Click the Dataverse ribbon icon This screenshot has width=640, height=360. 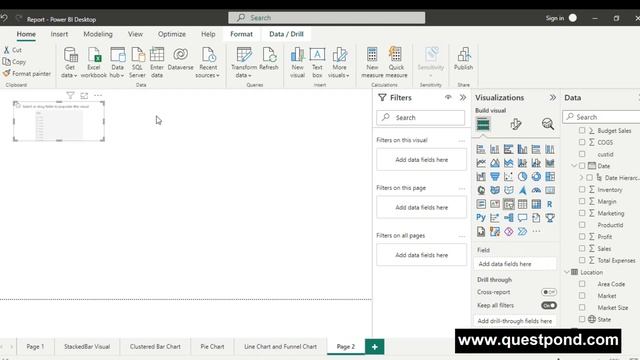[x=180, y=59]
